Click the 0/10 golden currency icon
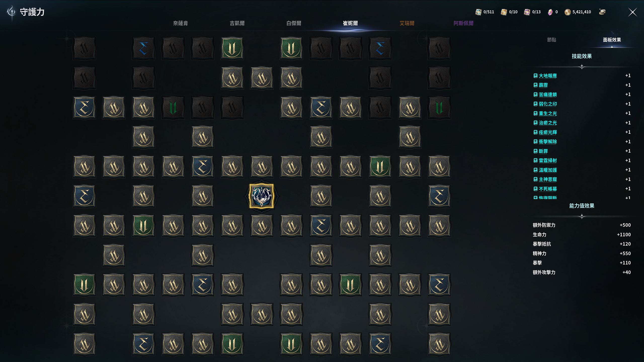 [504, 12]
